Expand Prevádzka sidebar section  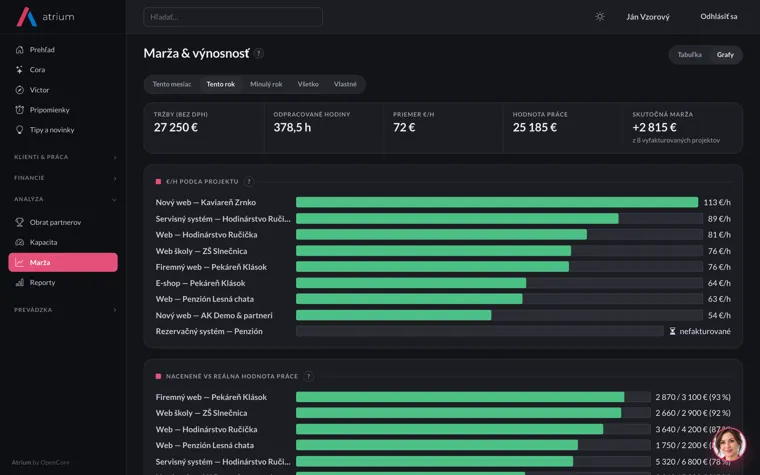pyautogui.click(x=65, y=310)
